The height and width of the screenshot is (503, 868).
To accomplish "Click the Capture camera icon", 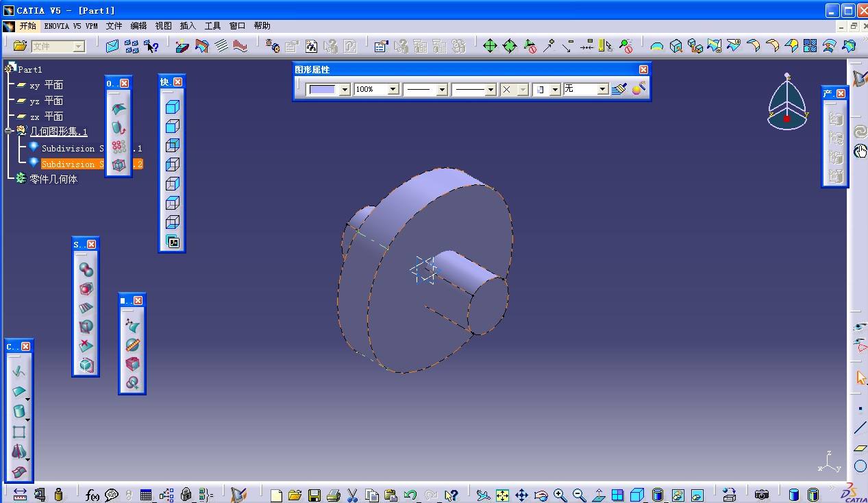I will [x=761, y=495].
